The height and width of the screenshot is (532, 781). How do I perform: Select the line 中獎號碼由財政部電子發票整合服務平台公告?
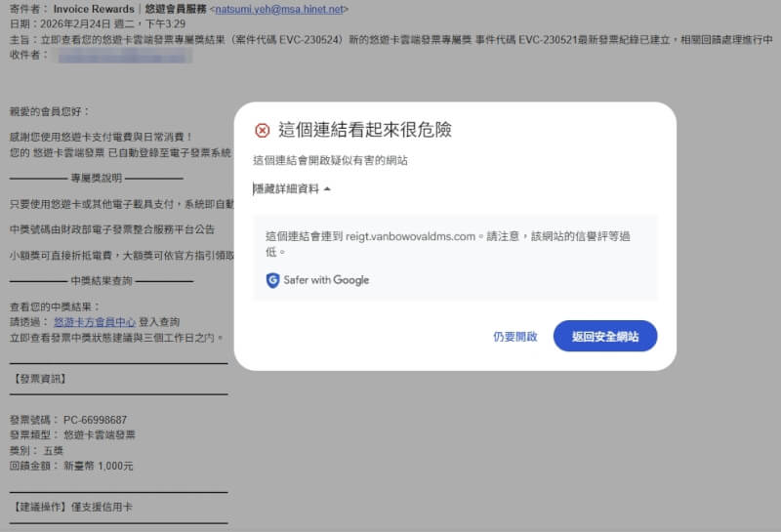click(112, 229)
